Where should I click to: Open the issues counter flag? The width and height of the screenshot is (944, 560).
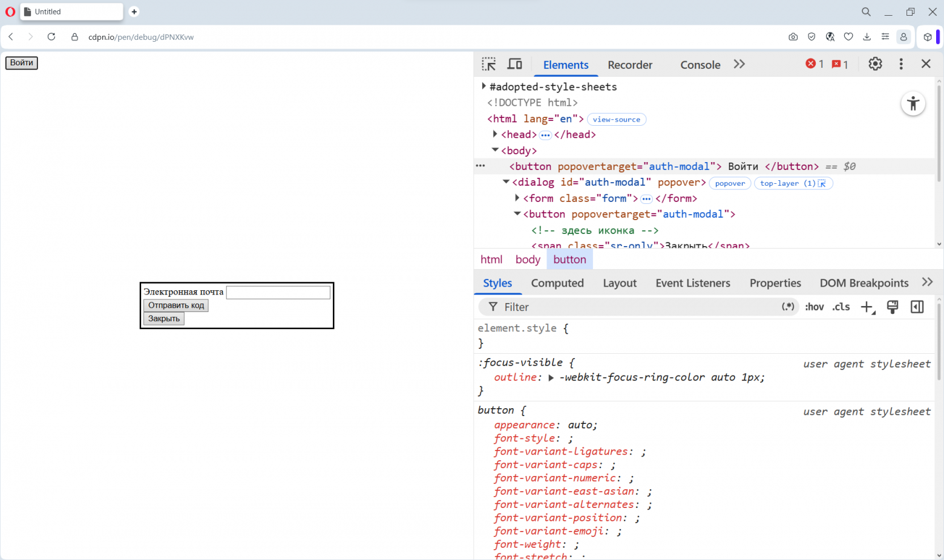click(x=840, y=64)
